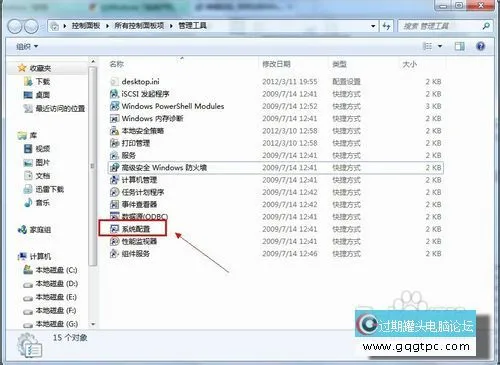The height and width of the screenshot is (365, 500).
Task: Click the help question mark icon
Action: click(x=480, y=46)
